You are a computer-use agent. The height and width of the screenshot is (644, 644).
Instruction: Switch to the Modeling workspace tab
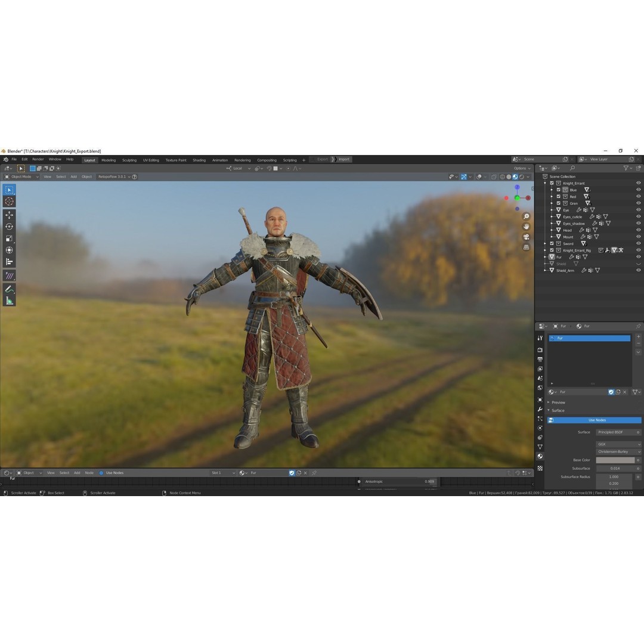109,160
